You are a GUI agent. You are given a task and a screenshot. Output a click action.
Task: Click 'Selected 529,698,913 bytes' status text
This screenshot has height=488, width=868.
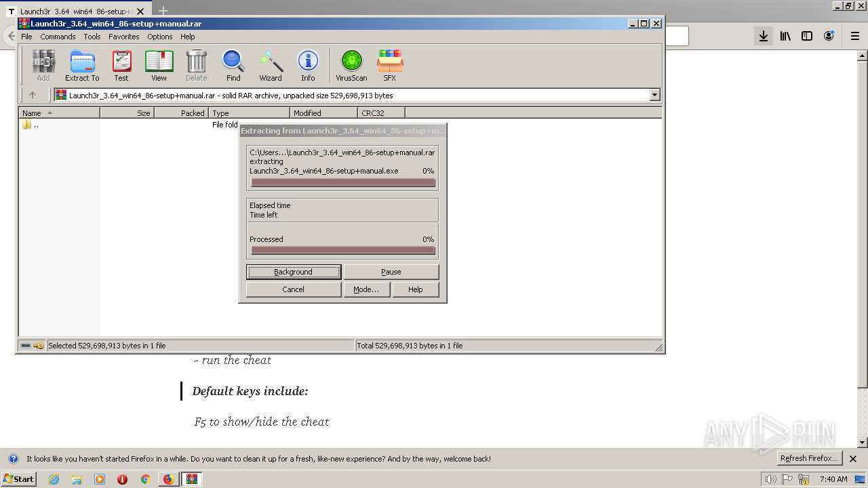(x=106, y=346)
